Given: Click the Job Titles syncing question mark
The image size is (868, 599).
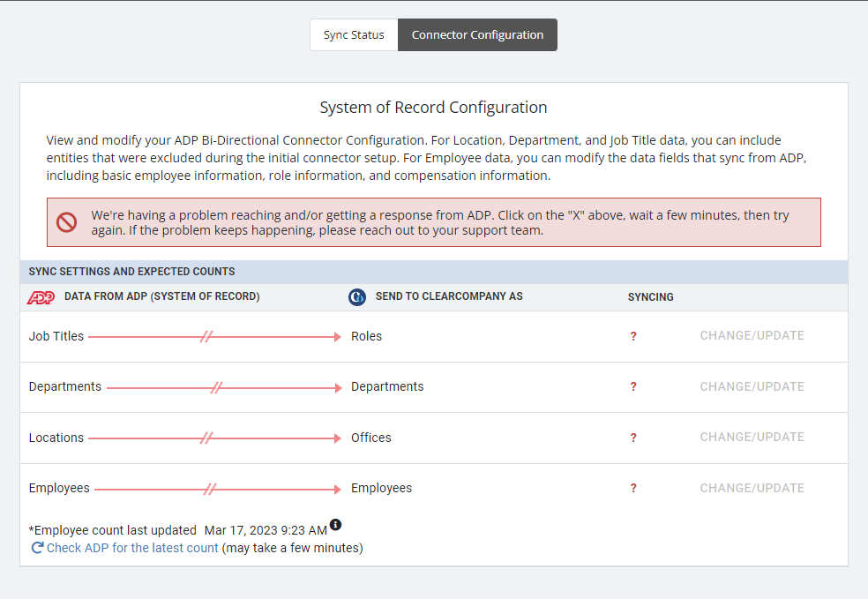Looking at the screenshot, I should click(x=633, y=336).
